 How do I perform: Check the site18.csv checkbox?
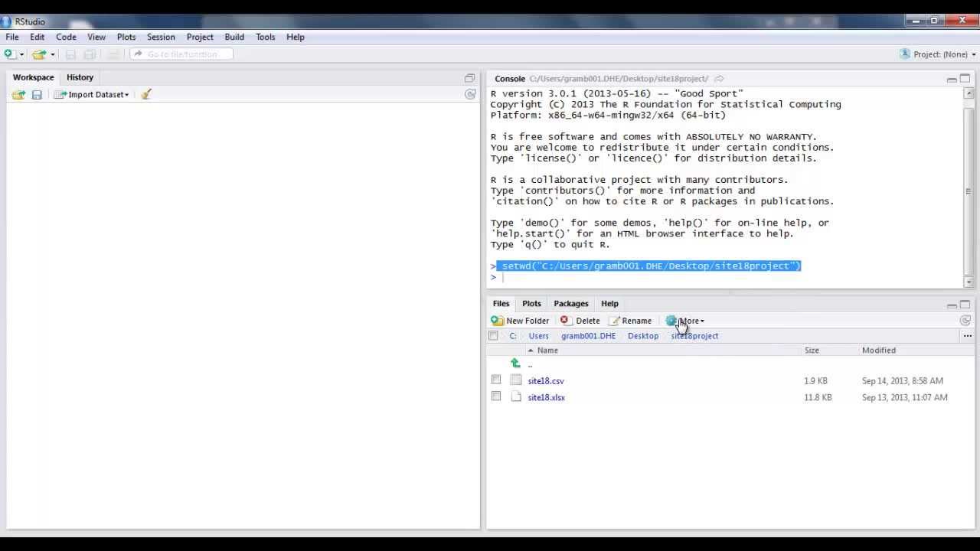[496, 380]
